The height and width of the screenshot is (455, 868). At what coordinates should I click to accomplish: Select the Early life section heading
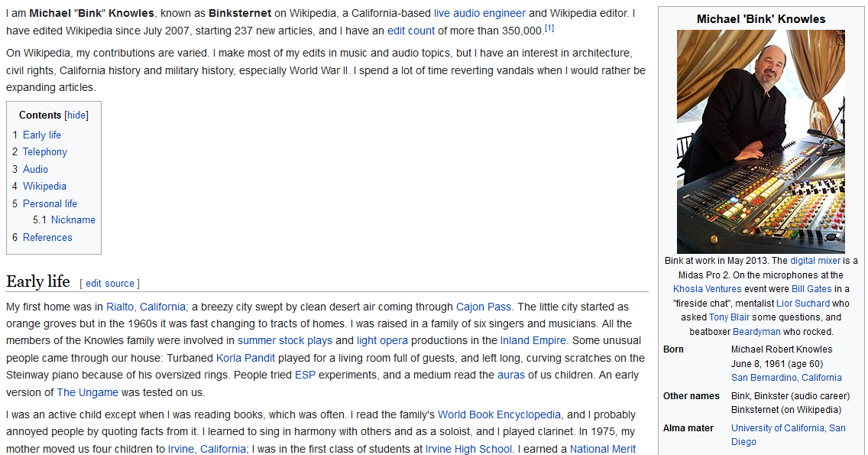38,281
